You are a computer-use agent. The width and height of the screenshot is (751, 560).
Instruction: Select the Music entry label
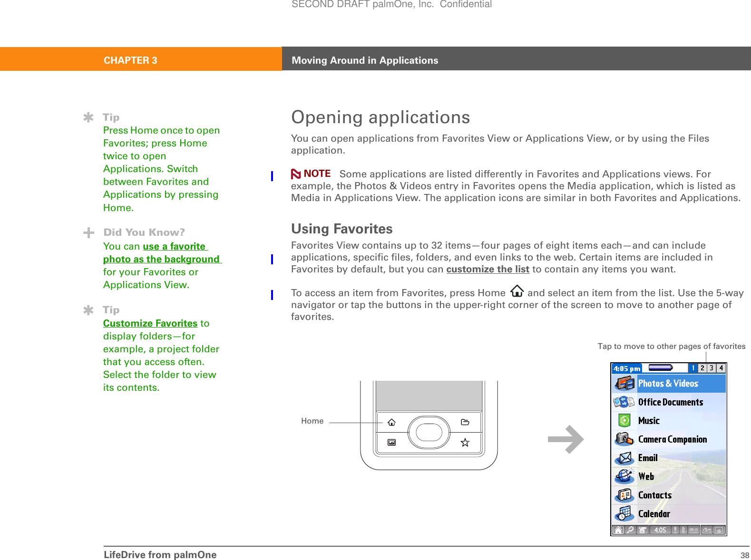pyautogui.click(x=649, y=420)
